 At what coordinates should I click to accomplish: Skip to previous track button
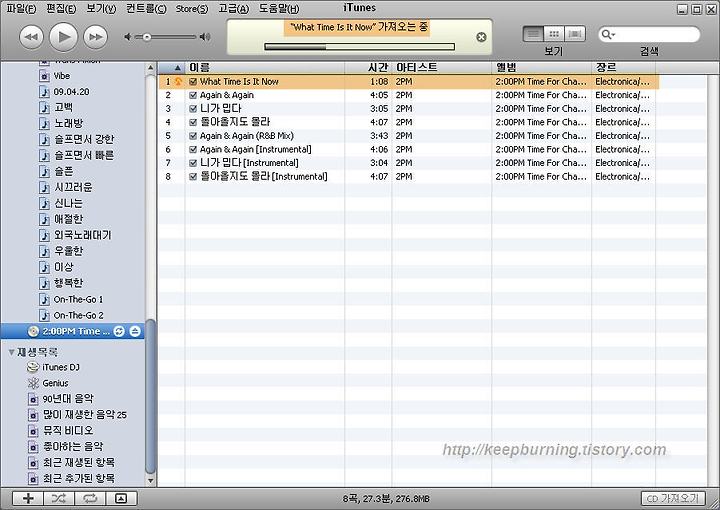point(31,37)
